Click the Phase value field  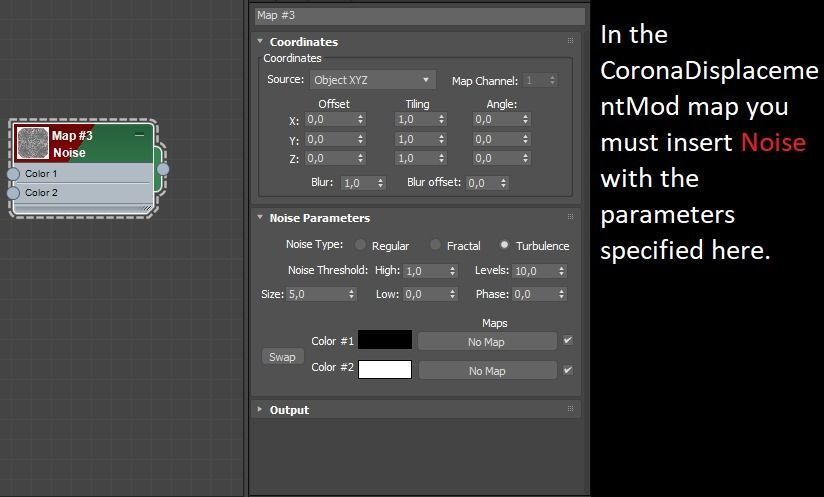535,294
